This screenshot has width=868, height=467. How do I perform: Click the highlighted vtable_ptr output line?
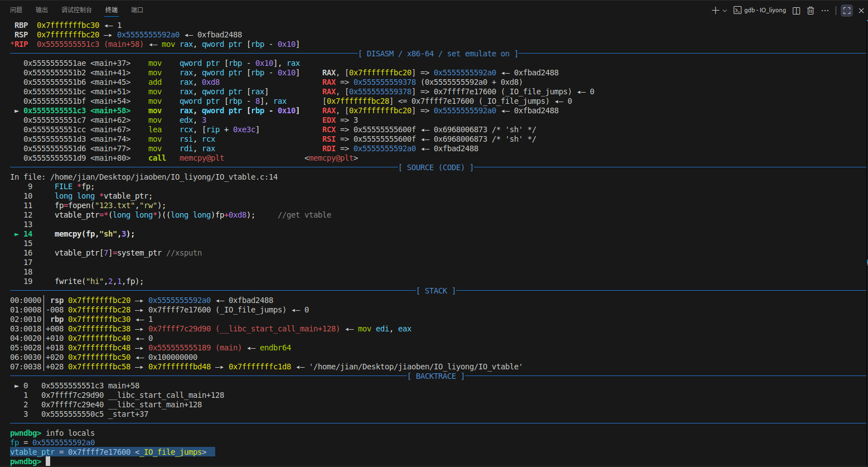pos(111,452)
